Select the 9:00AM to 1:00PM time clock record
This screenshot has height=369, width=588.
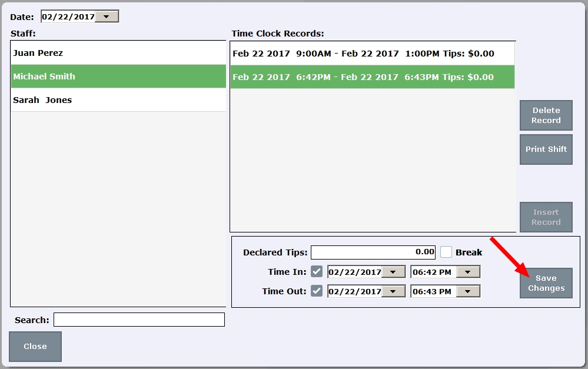click(372, 52)
